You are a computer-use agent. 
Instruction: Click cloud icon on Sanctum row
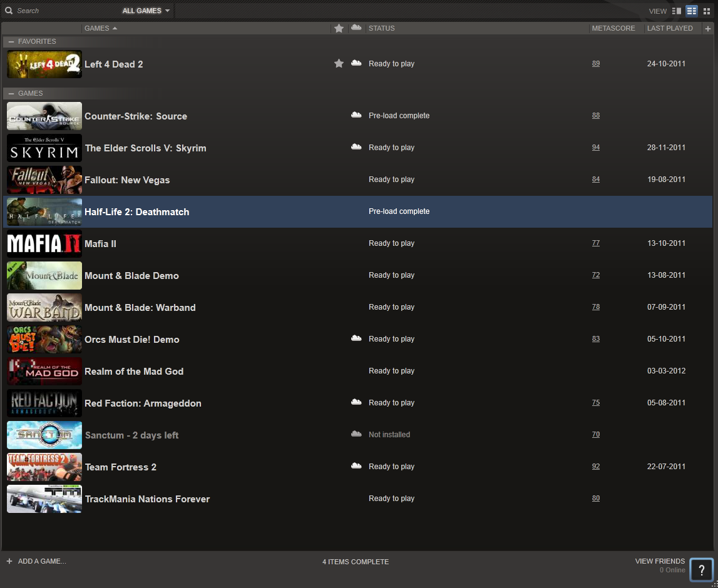[356, 433]
